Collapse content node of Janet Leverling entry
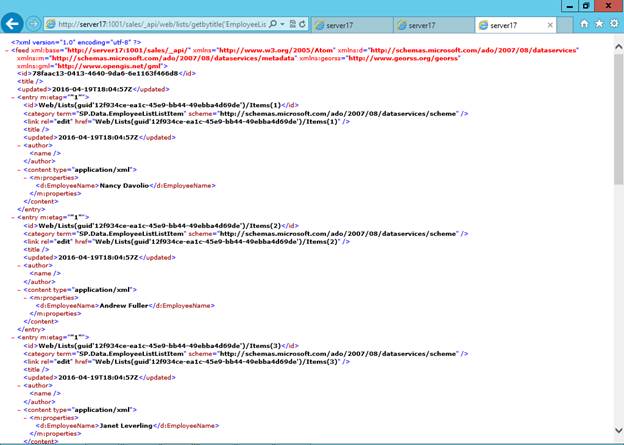The height and width of the screenshot is (445, 624). click(x=19, y=410)
